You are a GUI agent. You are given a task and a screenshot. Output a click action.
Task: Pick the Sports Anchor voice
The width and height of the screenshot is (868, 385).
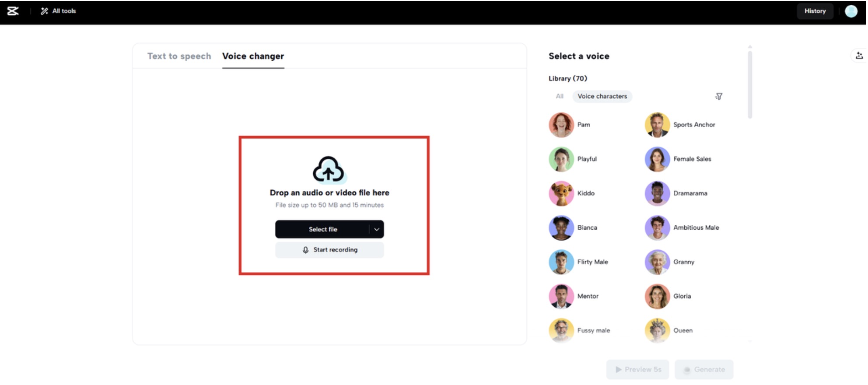click(x=657, y=125)
